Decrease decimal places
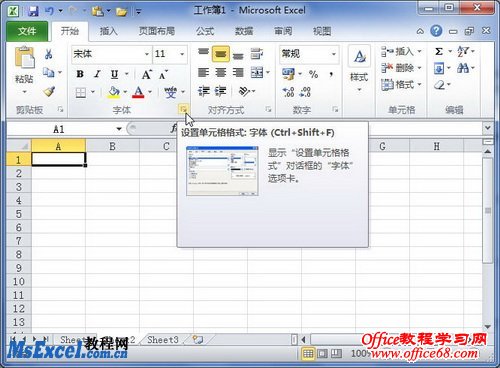500x368 pixels. click(305, 92)
